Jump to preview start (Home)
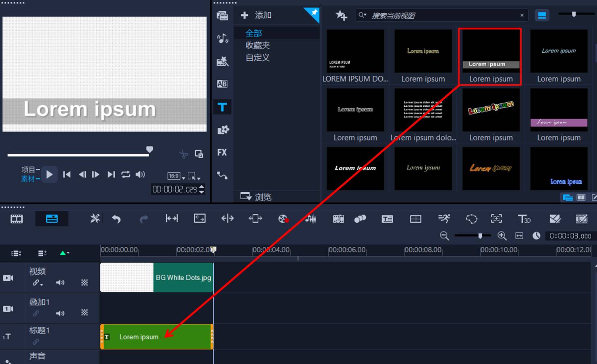Screen dimensions: 597x364 (x=67, y=174)
